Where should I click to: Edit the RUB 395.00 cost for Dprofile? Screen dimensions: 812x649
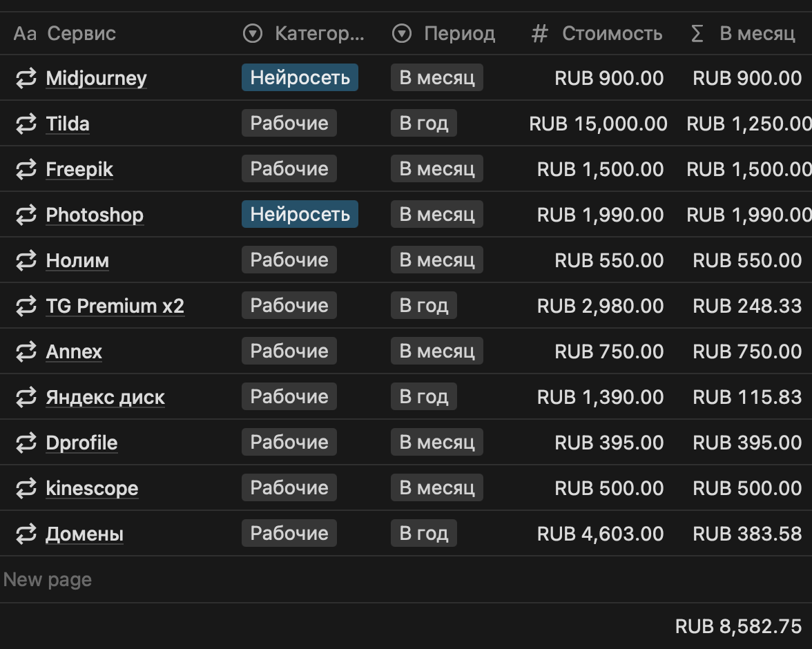click(609, 443)
